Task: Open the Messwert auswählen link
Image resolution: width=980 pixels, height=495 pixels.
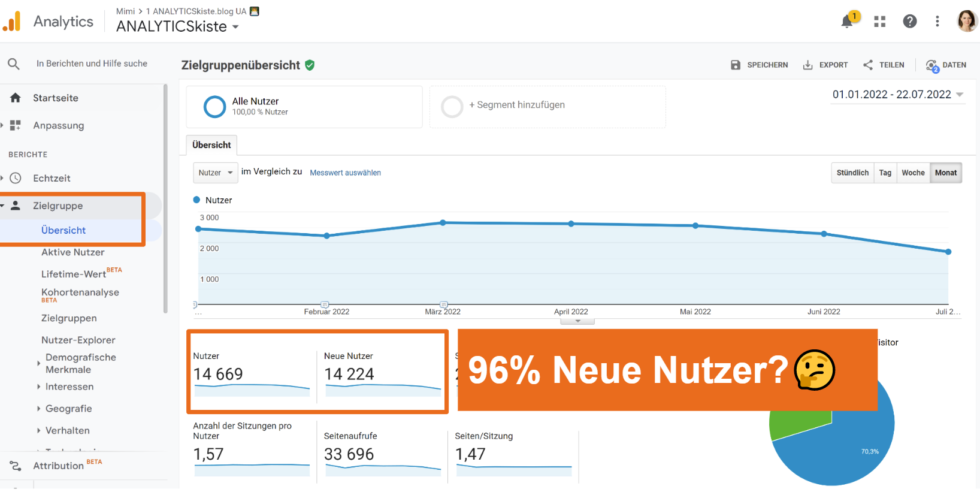Action: pyautogui.click(x=345, y=173)
